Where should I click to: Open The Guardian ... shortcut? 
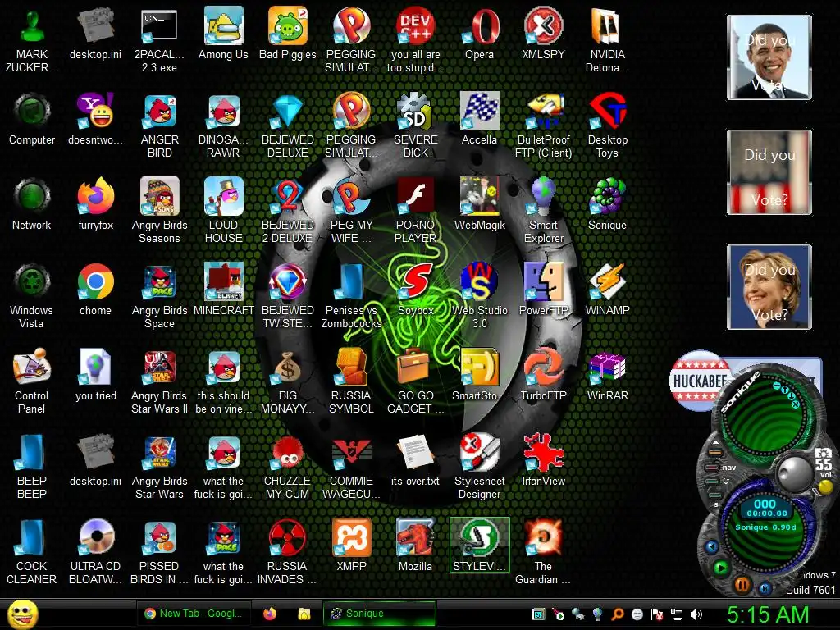tap(543, 551)
